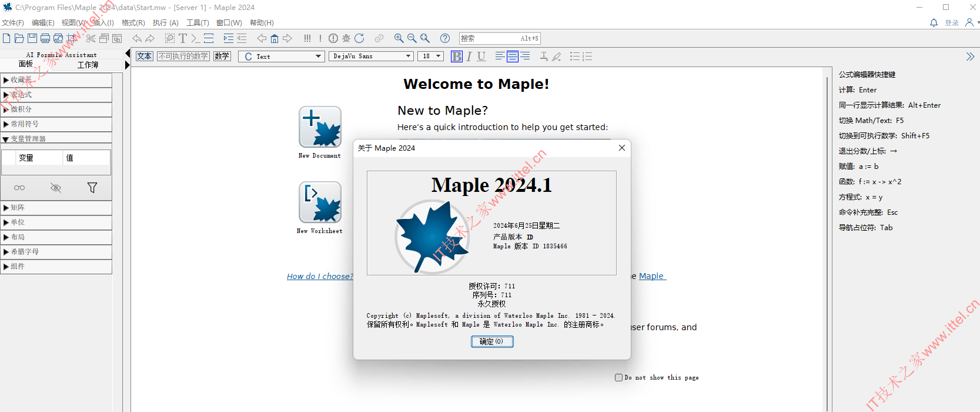Open a file using the folder icon
The width and height of the screenshot is (980, 412).
pos(19,38)
